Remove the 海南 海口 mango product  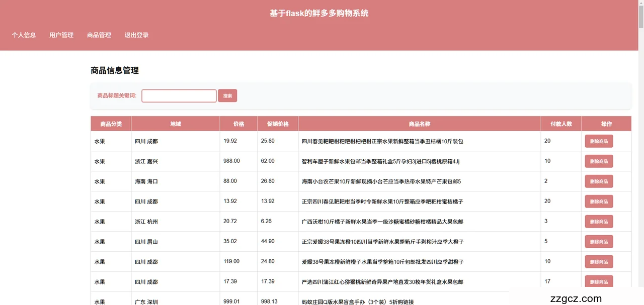point(599,181)
